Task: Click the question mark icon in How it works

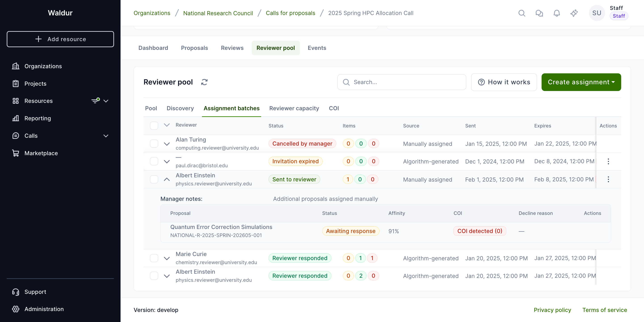Action: [481, 82]
